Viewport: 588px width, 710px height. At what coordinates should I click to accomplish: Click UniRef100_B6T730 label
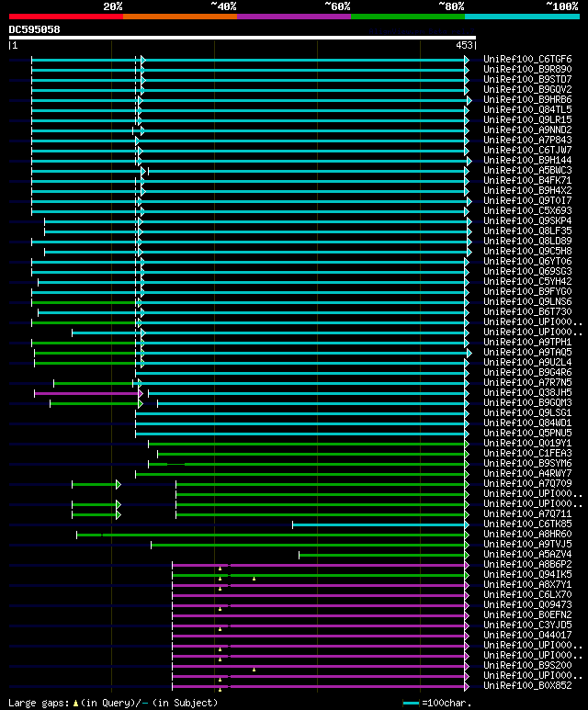pyautogui.click(x=527, y=311)
